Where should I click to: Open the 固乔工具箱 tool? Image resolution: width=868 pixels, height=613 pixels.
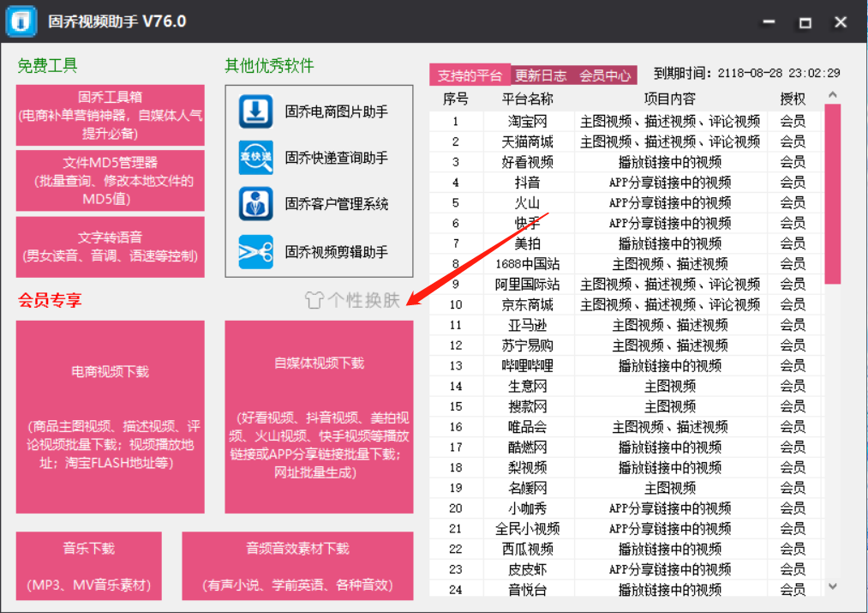coord(110,115)
